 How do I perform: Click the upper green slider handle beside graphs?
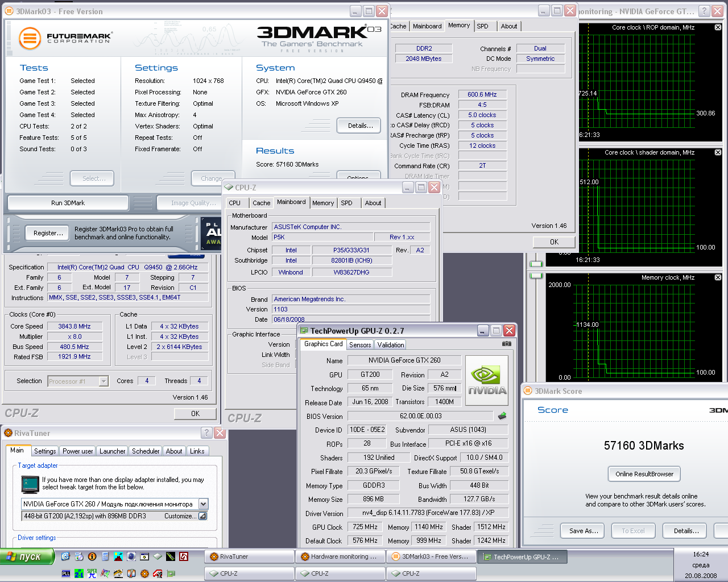pyautogui.click(x=536, y=264)
